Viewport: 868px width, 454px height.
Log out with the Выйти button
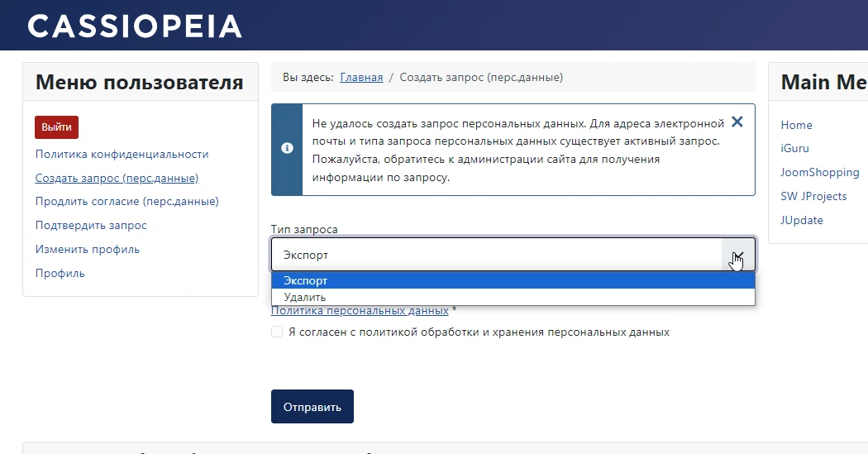click(x=56, y=127)
